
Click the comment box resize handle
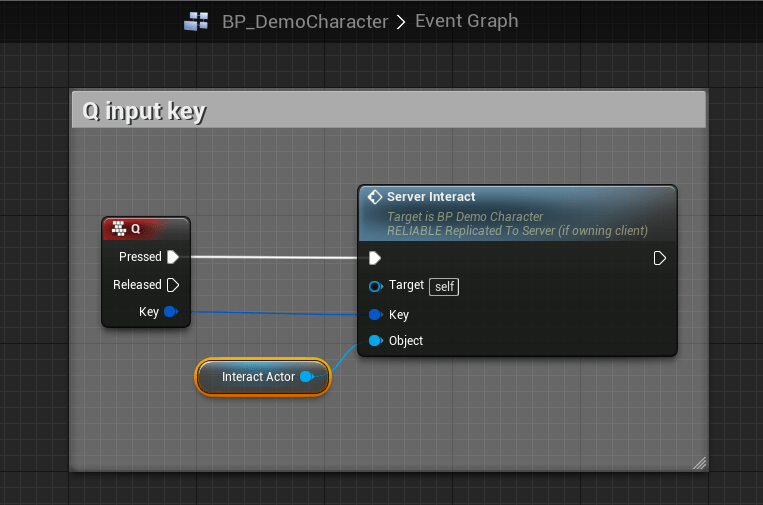[699, 463]
